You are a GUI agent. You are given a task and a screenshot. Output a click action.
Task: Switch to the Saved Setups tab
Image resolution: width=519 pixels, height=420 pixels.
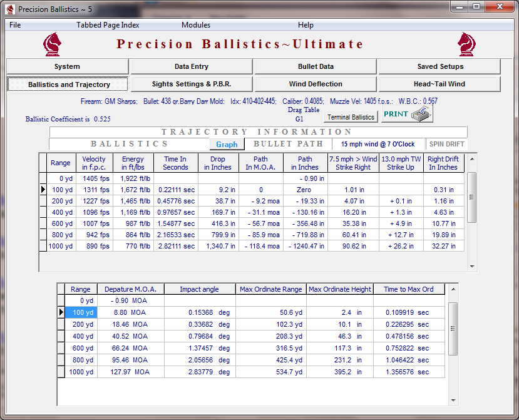pyautogui.click(x=440, y=66)
